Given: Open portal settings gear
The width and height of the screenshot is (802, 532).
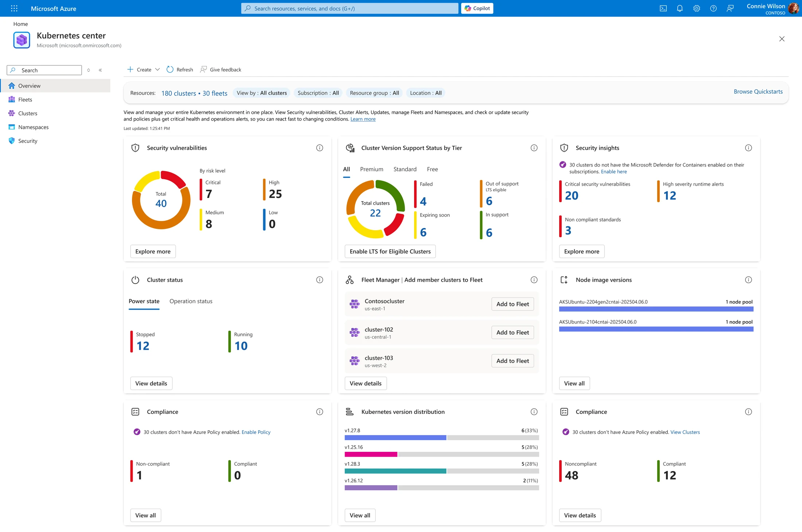Looking at the screenshot, I should (697, 8).
